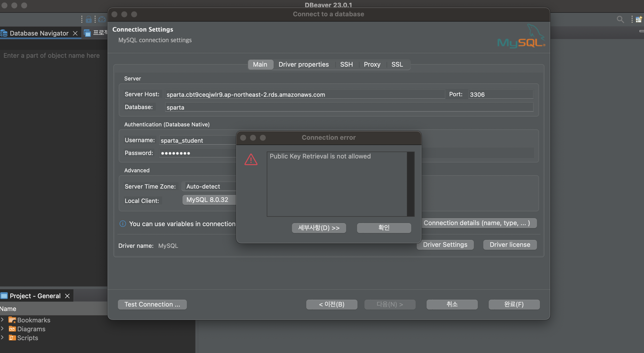Click the Name column header

(54, 309)
